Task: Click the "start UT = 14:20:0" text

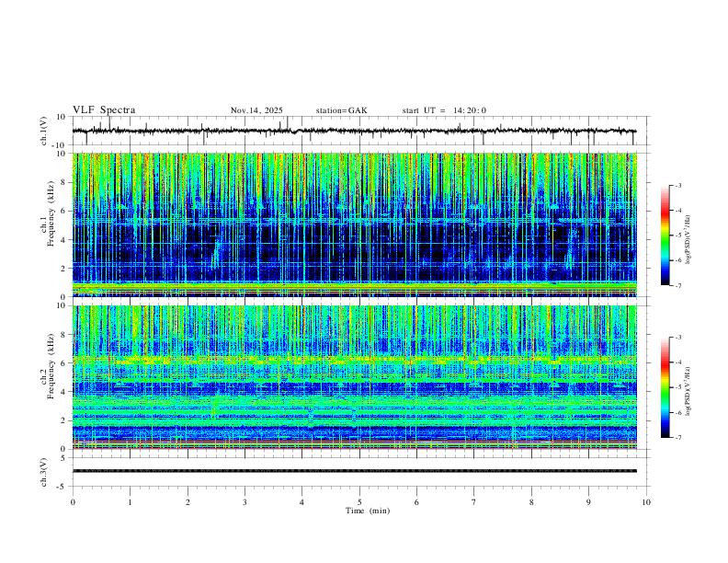Action: tap(444, 110)
